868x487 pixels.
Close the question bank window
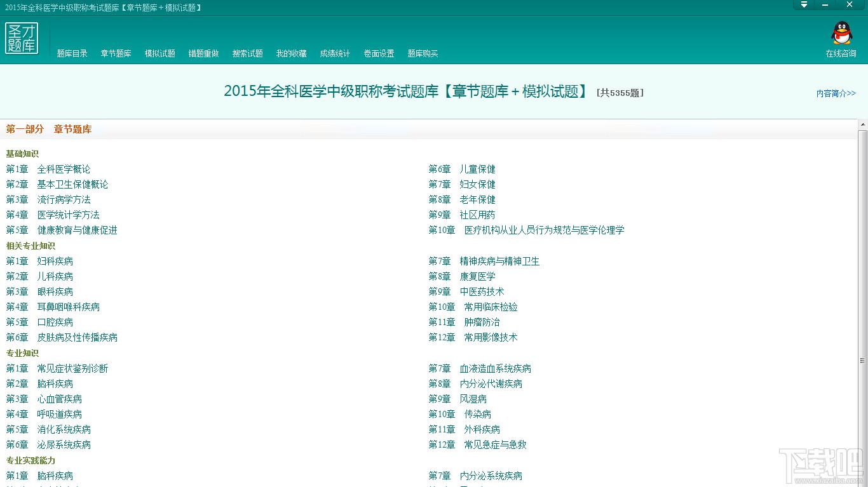pos(850,5)
